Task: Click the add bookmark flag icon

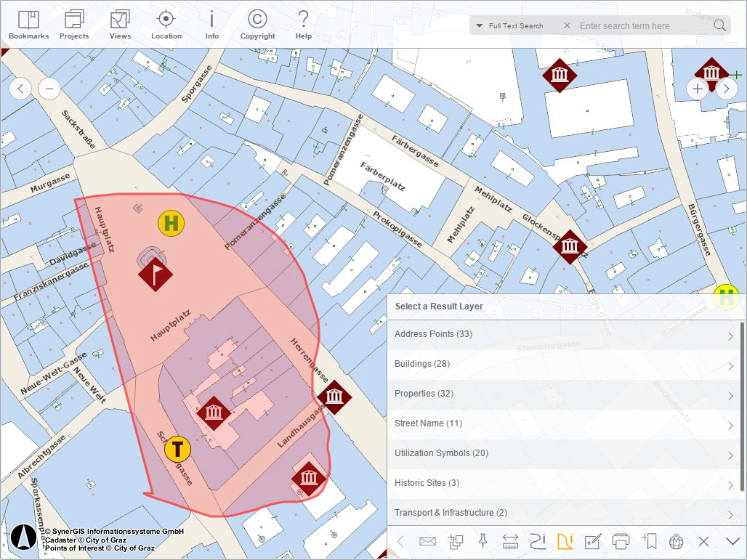Action: (x=650, y=541)
